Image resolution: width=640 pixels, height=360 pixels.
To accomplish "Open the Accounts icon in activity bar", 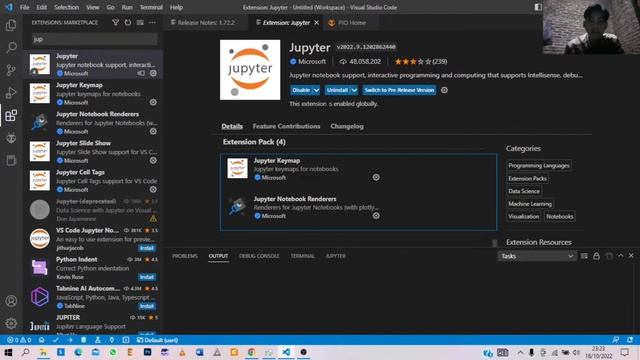I will (11, 301).
